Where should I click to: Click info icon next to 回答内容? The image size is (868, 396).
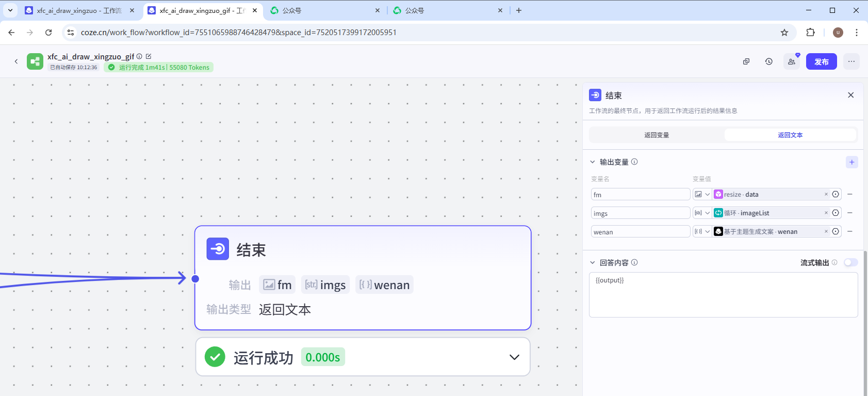pyautogui.click(x=634, y=262)
